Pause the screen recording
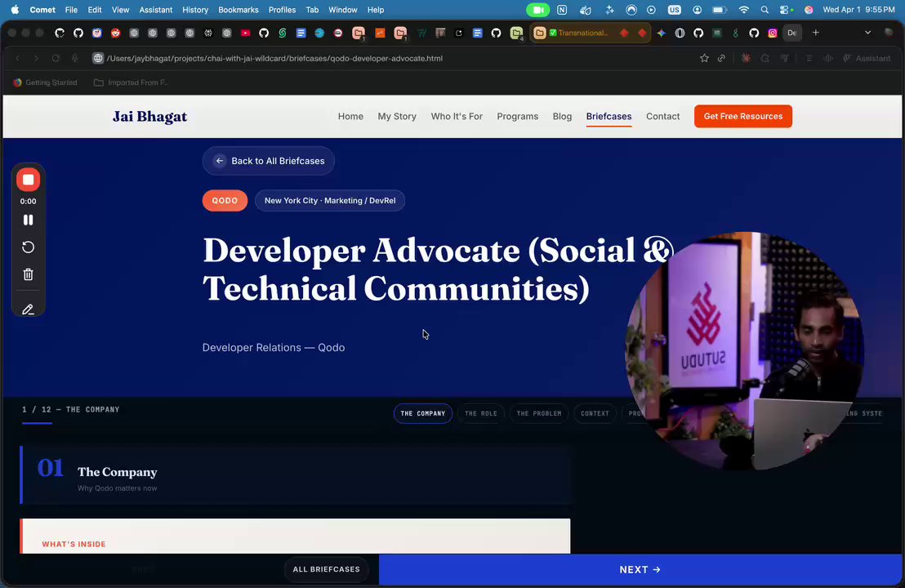Image resolution: width=905 pixels, height=588 pixels. (28, 220)
